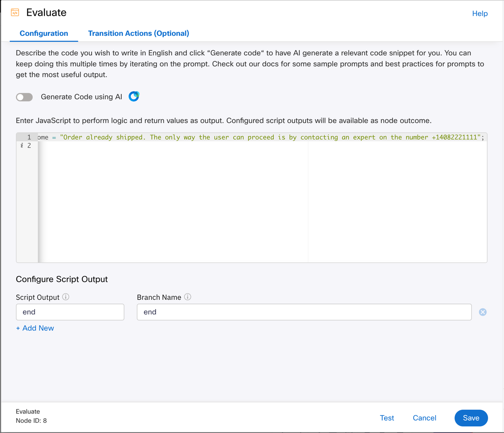Focus the Branch Name text field
504x433 pixels.
point(304,312)
